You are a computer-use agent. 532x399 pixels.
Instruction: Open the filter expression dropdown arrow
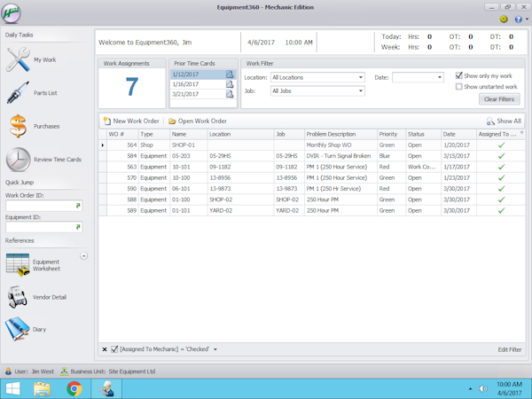click(x=215, y=349)
